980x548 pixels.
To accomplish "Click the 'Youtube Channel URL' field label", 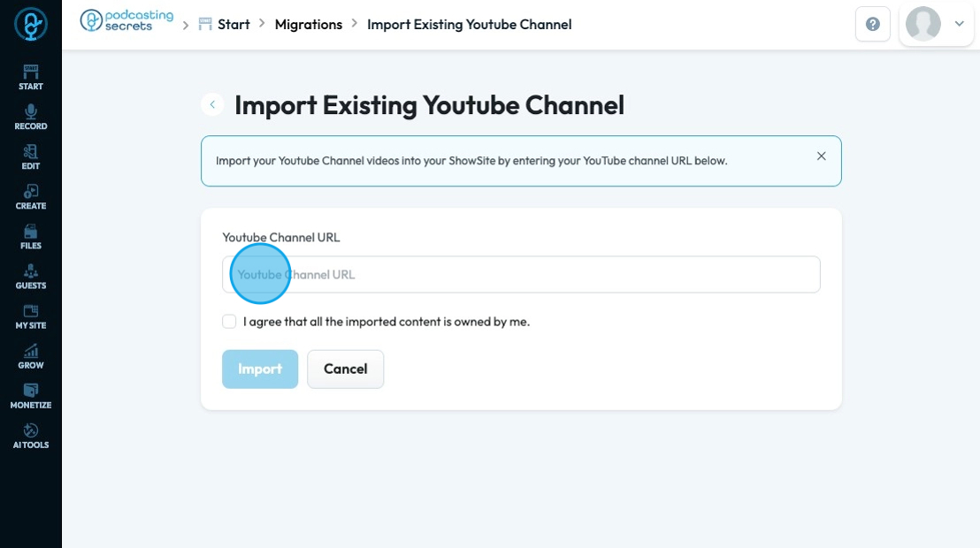I will (x=281, y=238).
